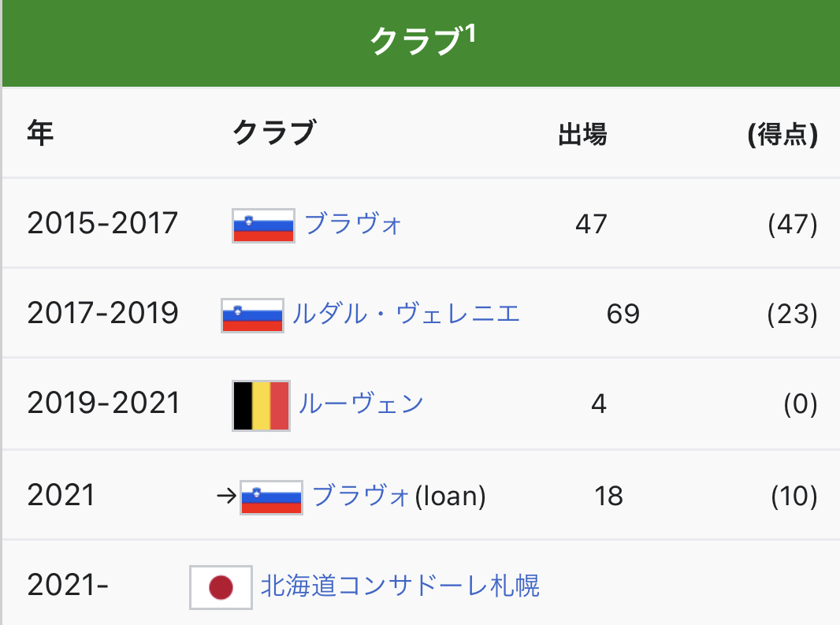The height and width of the screenshot is (625, 840).
Task: Click the Slovenia flag beside ルダル・ヴェレニエ
Action: 252,315
